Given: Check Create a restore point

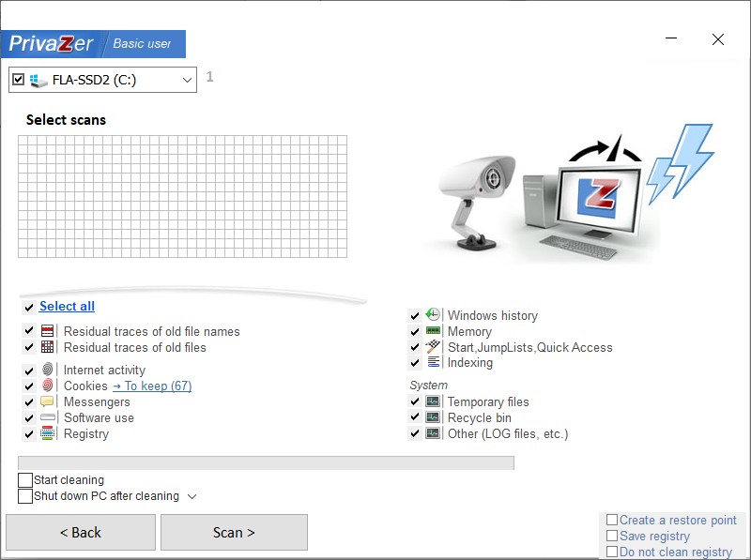Looking at the screenshot, I should point(612,520).
